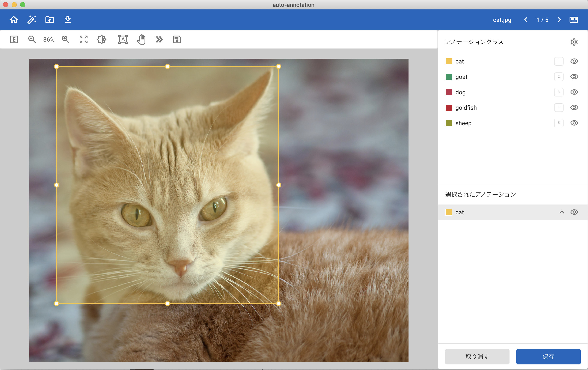This screenshot has width=588, height=370.
Task: Select the dog annotation class
Action: click(460, 92)
